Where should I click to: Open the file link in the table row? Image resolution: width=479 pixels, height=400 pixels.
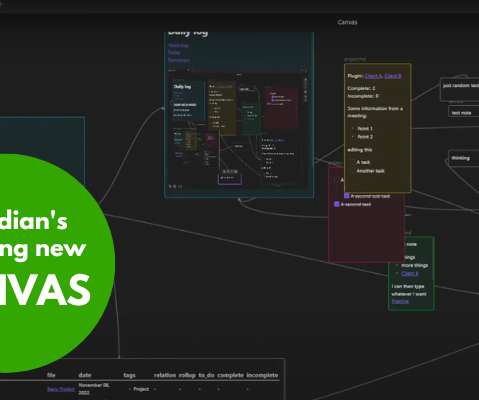(61, 389)
